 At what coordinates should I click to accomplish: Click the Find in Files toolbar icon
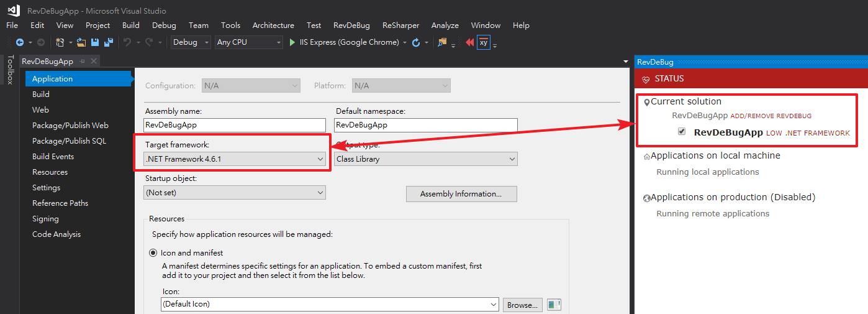click(442, 42)
